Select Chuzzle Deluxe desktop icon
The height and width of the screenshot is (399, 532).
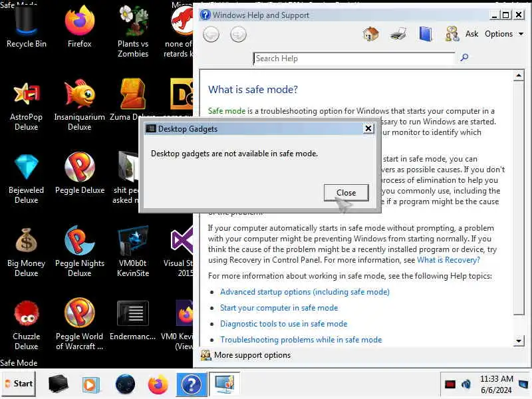(x=26, y=325)
